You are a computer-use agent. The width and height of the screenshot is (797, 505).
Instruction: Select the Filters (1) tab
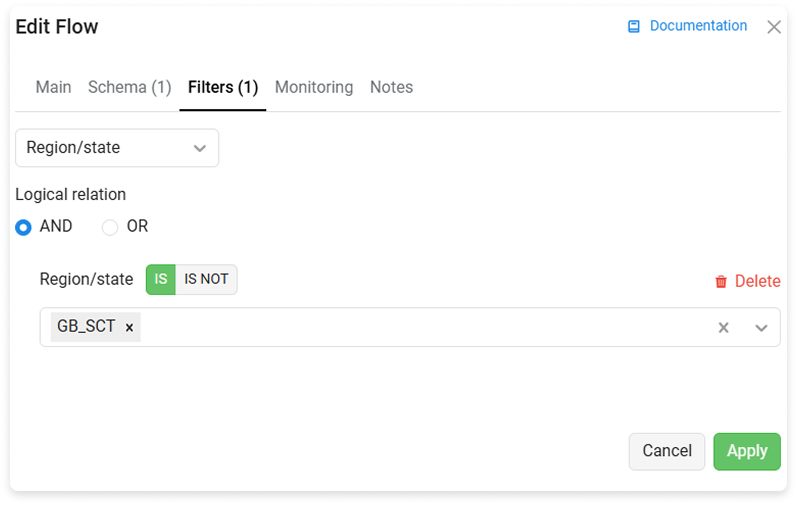(x=223, y=87)
